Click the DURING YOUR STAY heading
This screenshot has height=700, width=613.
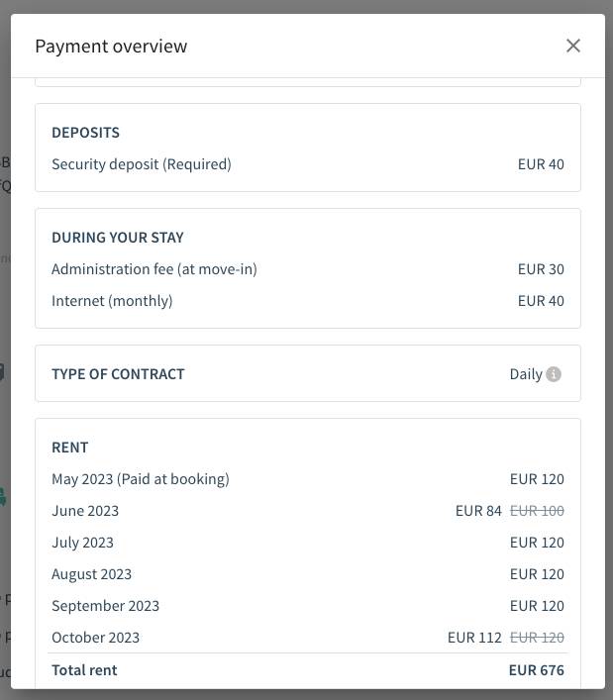pos(118,238)
